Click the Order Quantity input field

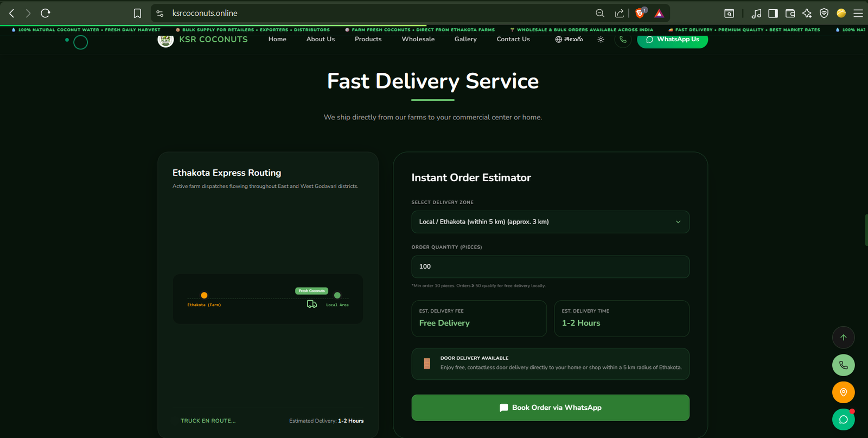coord(550,266)
